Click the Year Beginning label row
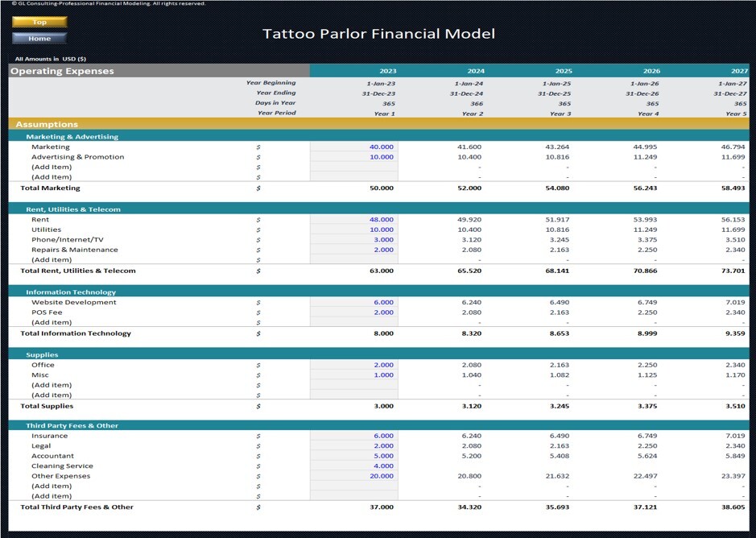The width and height of the screenshot is (756, 538). coord(271,82)
